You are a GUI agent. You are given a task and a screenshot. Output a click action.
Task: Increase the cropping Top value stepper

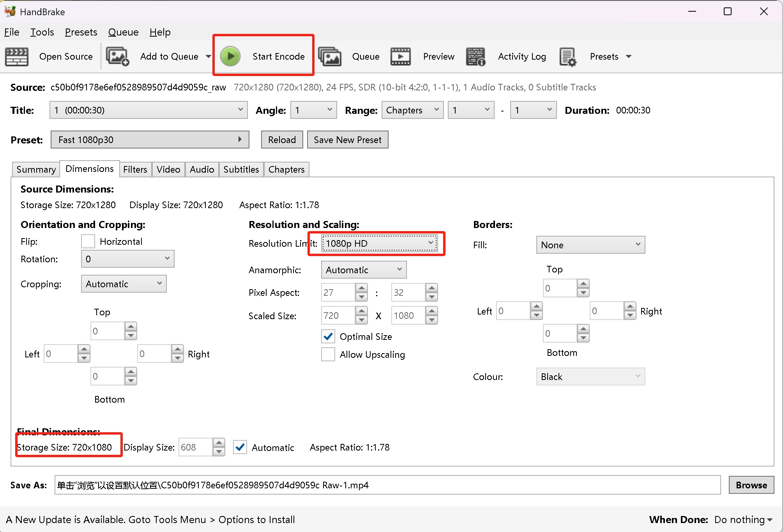tap(131, 327)
